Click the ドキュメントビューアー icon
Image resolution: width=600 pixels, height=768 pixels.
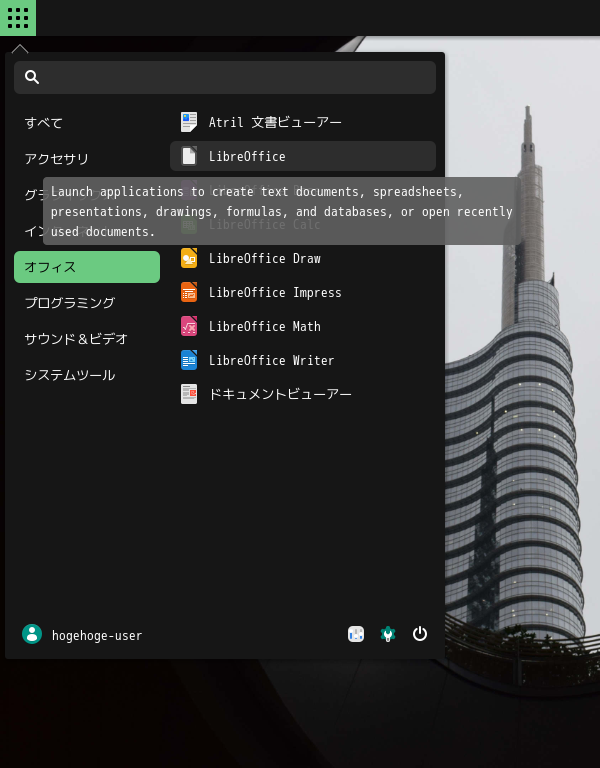tap(189, 394)
